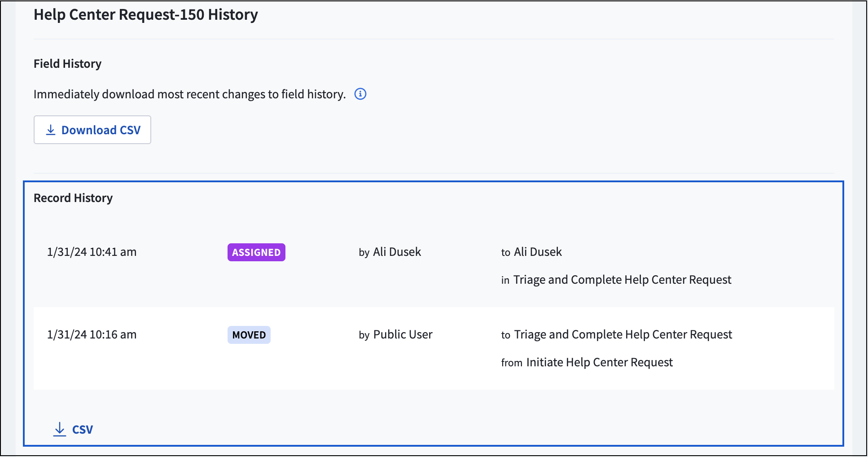Click 'by Public User' text
The image size is (868, 457).
click(x=396, y=334)
